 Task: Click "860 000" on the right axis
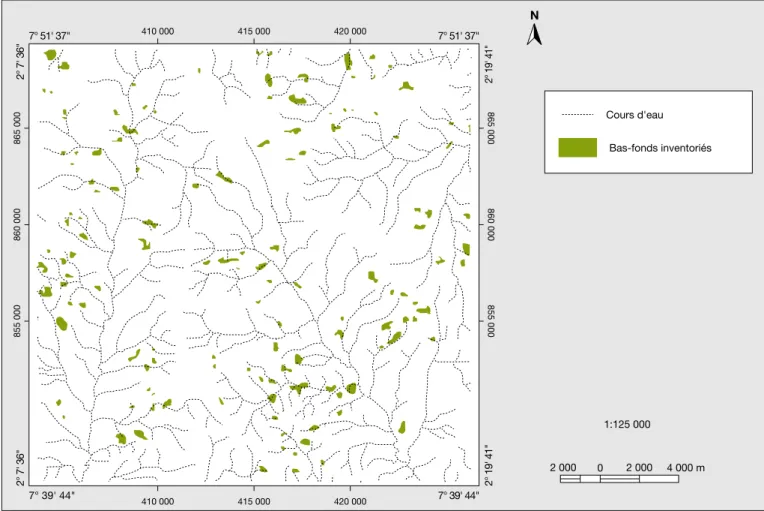pyautogui.click(x=491, y=224)
